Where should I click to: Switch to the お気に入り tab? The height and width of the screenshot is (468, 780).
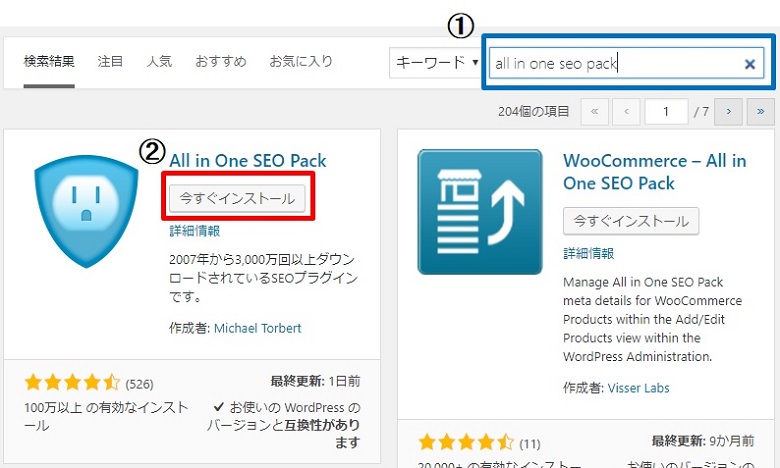301,62
